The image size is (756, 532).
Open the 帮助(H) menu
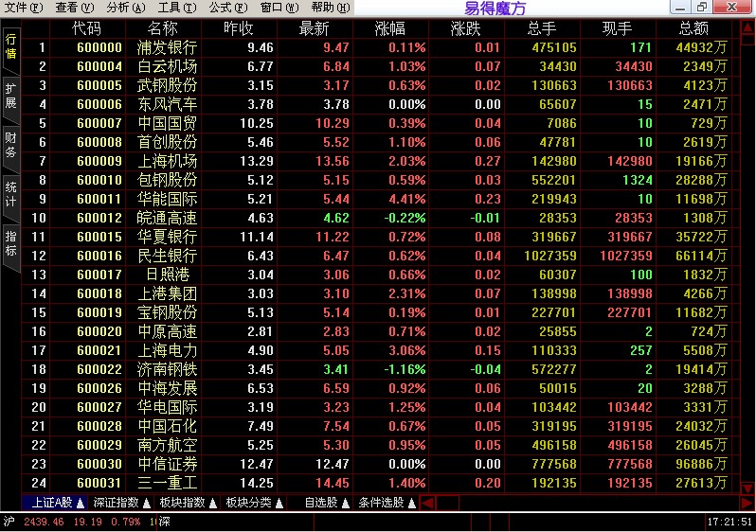[x=331, y=8]
